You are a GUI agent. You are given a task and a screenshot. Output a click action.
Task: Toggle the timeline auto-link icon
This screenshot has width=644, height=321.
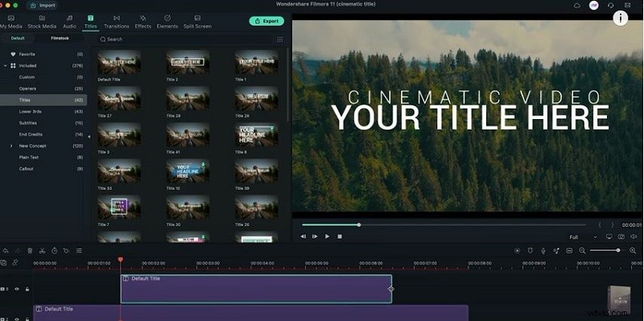click(x=15, y=262)
